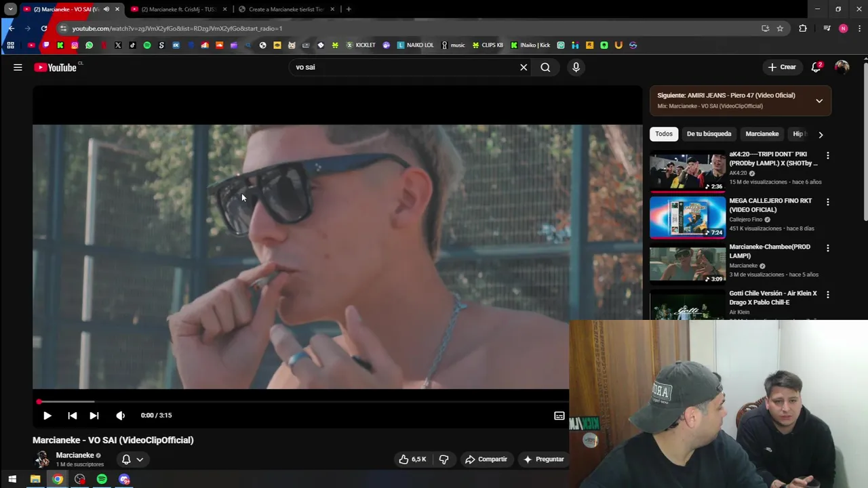Open the Crear button
868x488 pixels.
[782, 67]
